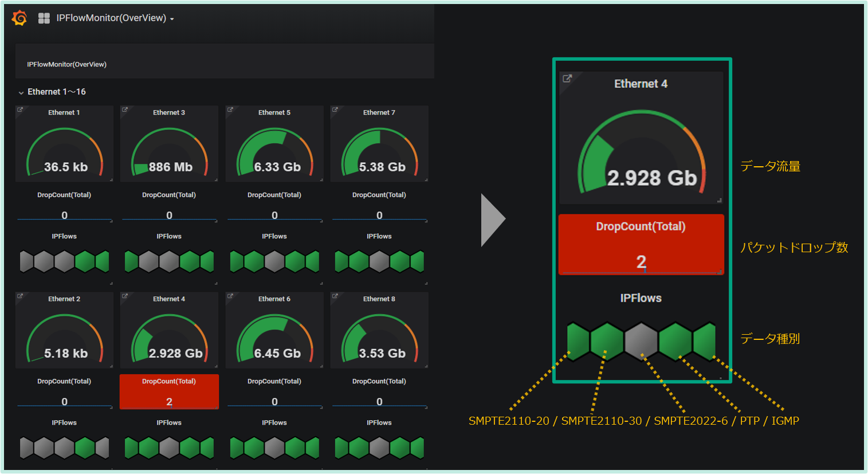Click the Ethernet 5 traffic gauge

pyautogui.click(x=274, y=152)
